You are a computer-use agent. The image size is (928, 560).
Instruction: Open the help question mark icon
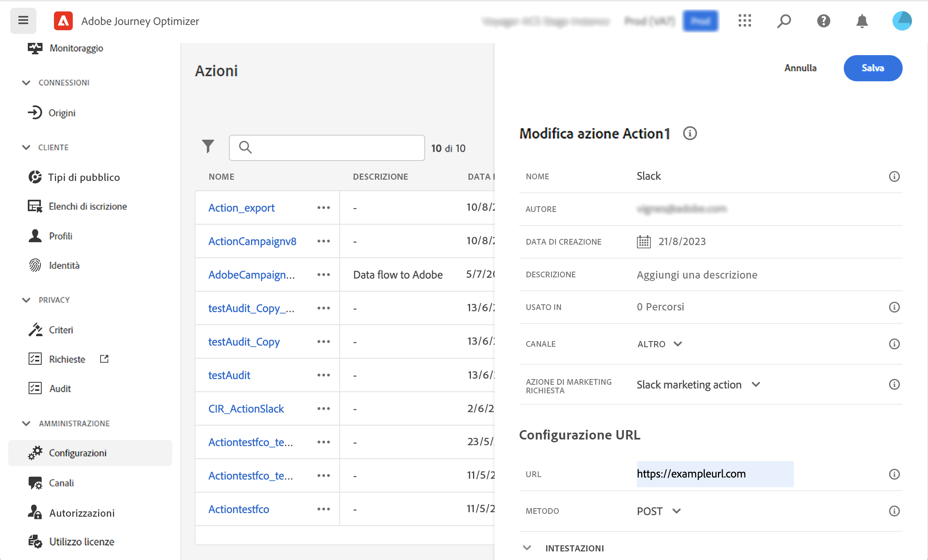coord(823,21)
